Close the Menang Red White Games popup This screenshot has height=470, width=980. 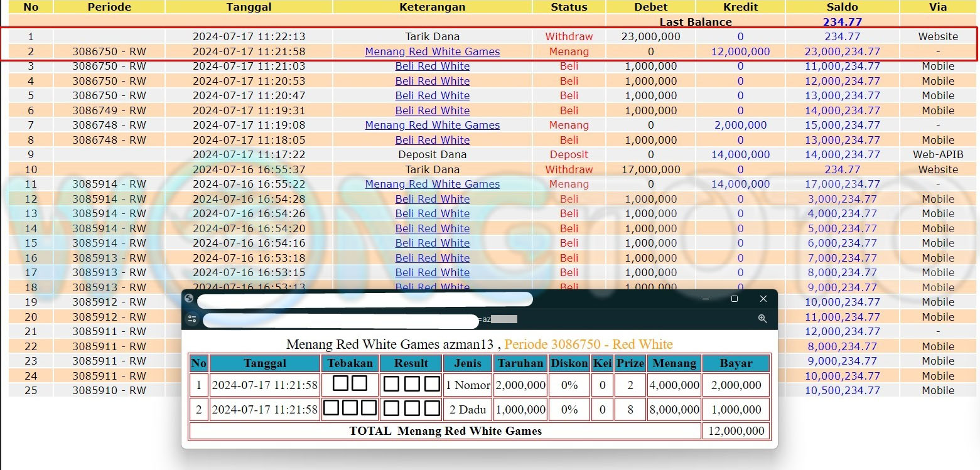pos(763,299)
